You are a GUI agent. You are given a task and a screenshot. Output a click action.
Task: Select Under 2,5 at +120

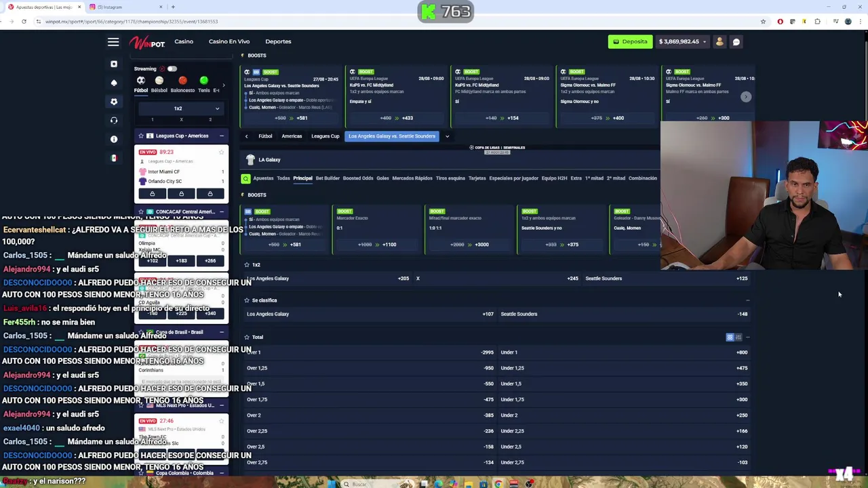(624, 447)
